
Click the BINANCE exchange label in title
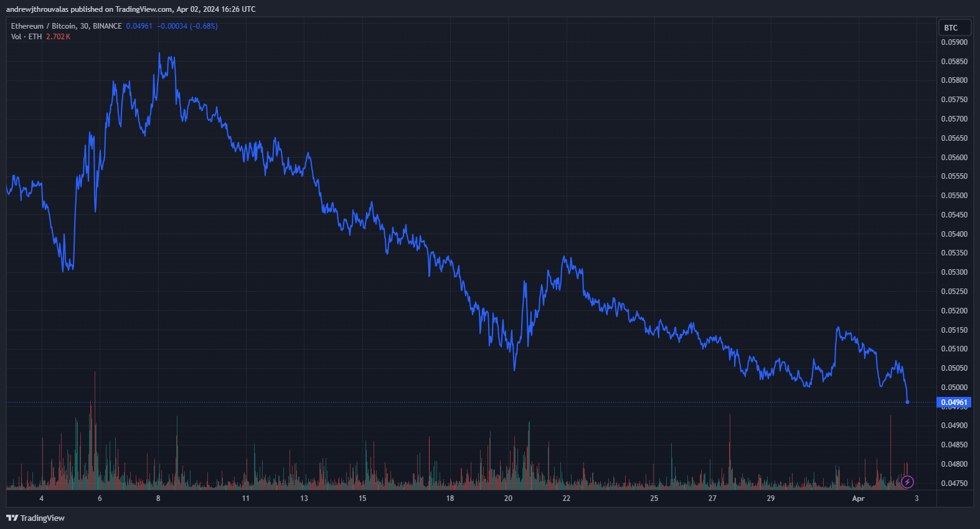107,26
